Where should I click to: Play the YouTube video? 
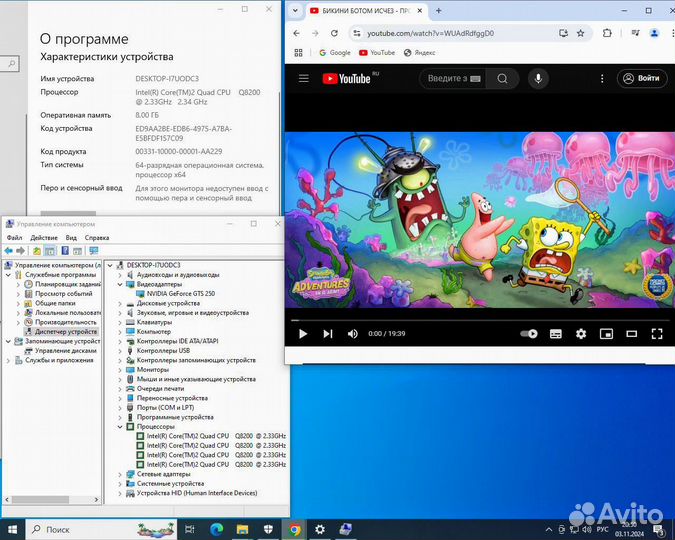(x=303, y=334)
